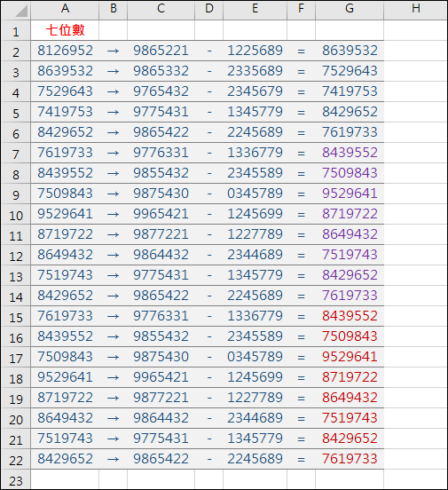This screenshot has height=490, width=448.
Task: Click cell E9 containing 0345789
Action: coord(255,194)
